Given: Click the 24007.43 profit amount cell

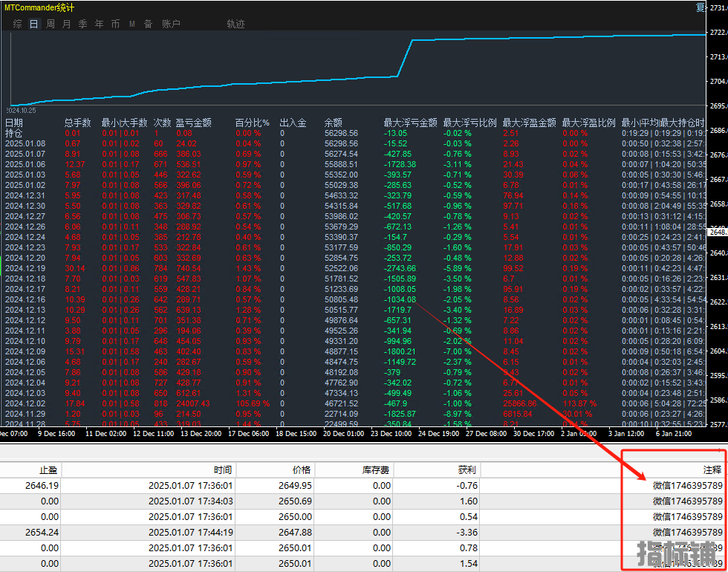Looking at the screenshot, I should point(193,403).
